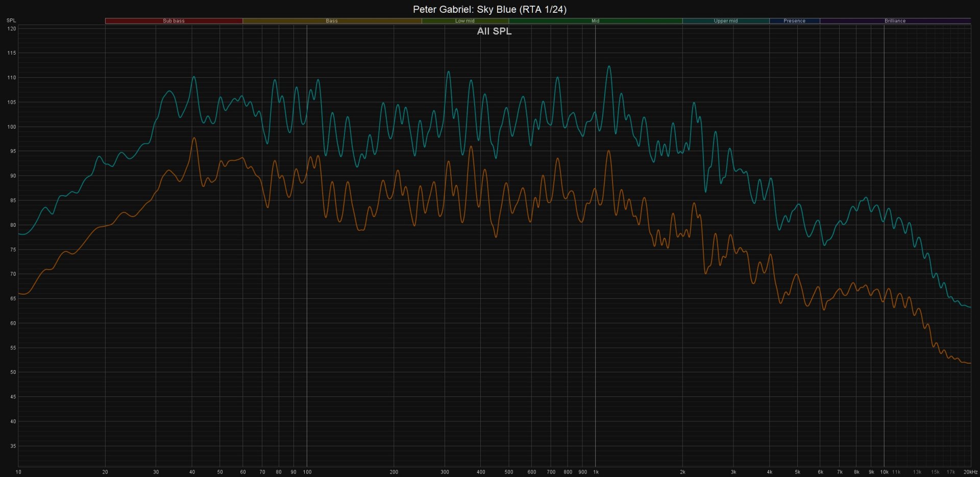The height and width of the screenshot is (477, 980).
Task: Select the Mid frequency band label
Action: click(595, 21)
